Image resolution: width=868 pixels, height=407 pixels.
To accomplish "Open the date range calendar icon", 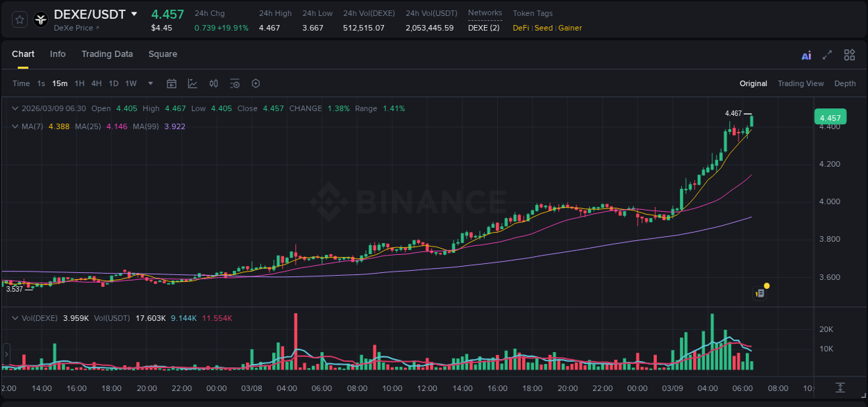I will [172, 83].
